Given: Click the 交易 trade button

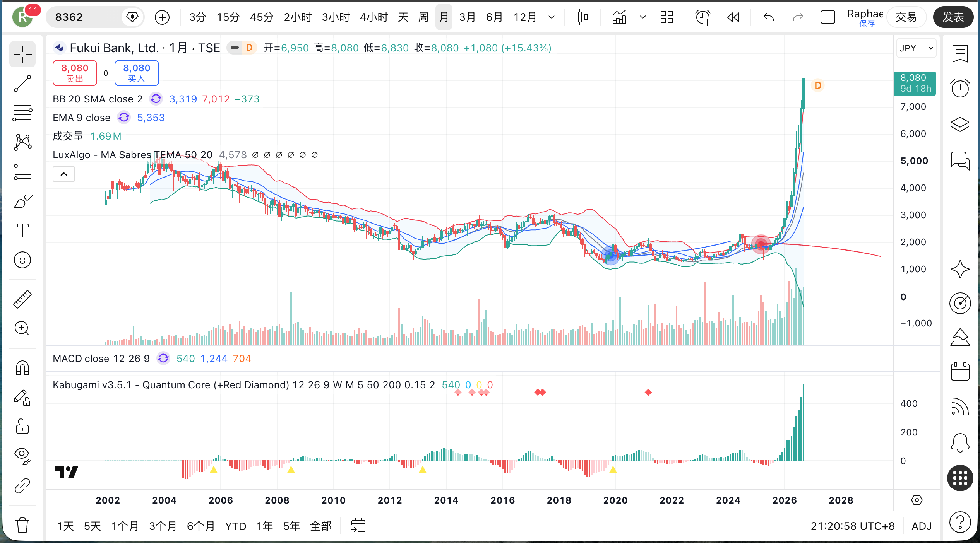Looking at the screenshot, I should coord(906,17).
